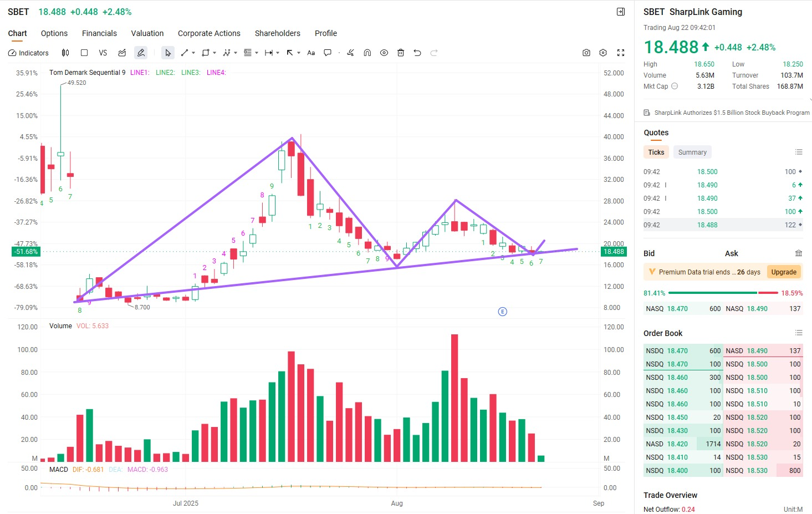Click the Upgrade button
Image resolution: width=812 pixels, height=514 pixels.
[784, 272]
